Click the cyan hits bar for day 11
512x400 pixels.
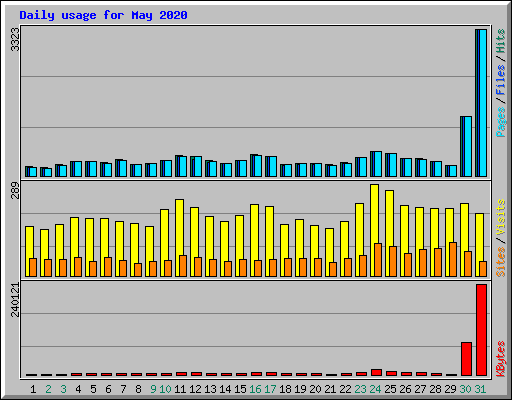click(183, 166)
